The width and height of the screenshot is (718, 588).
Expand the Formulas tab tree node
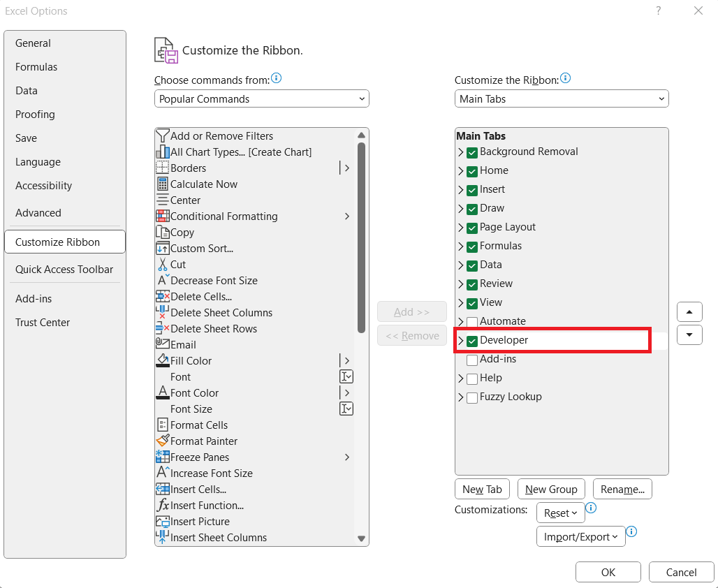point(461,247)
